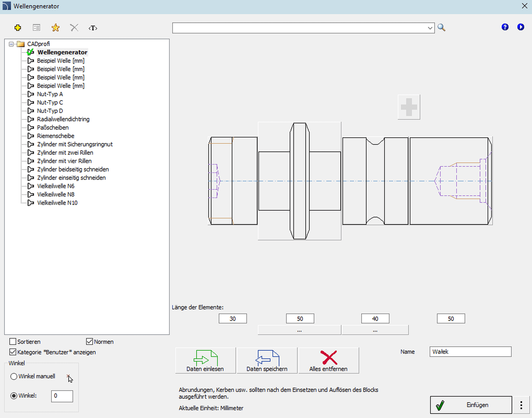The image size is (532, 418).
Task: Click the Winkel value field showing 0
Action: (62, 396)
